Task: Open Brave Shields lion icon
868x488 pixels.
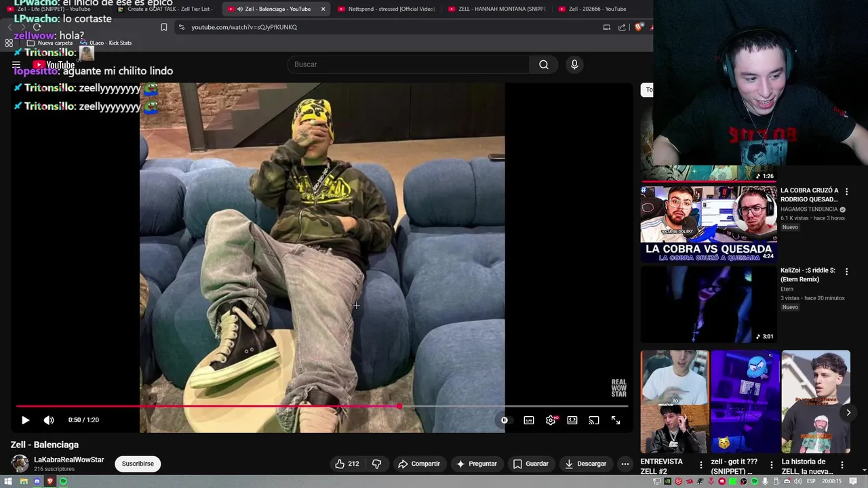Action: (639, 27)
